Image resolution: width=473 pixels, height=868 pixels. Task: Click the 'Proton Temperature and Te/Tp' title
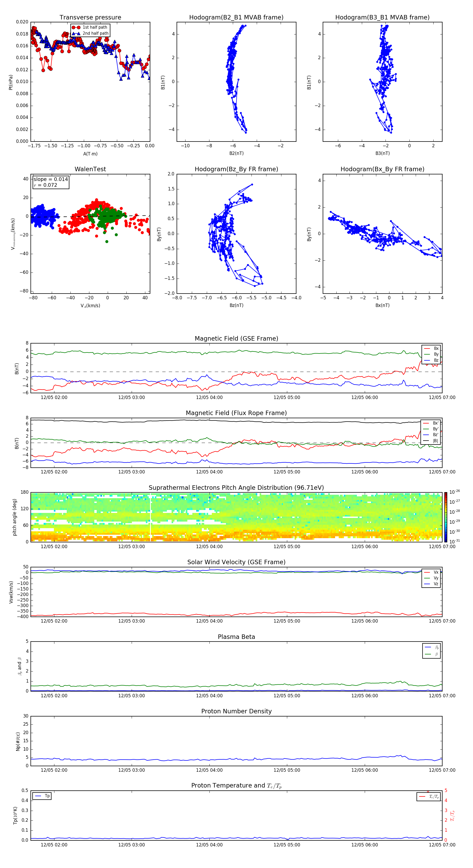pyautogui.click(x=236, y=786)
